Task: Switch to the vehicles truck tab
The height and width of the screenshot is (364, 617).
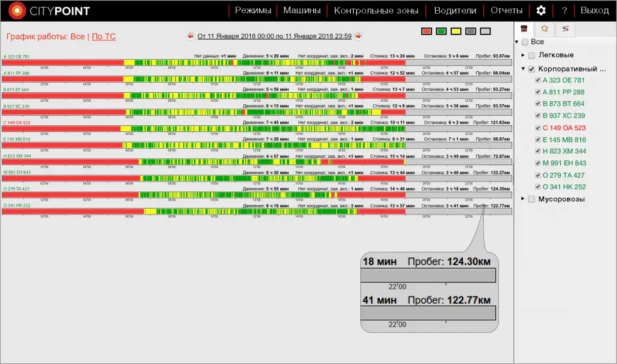Action: 525,28
